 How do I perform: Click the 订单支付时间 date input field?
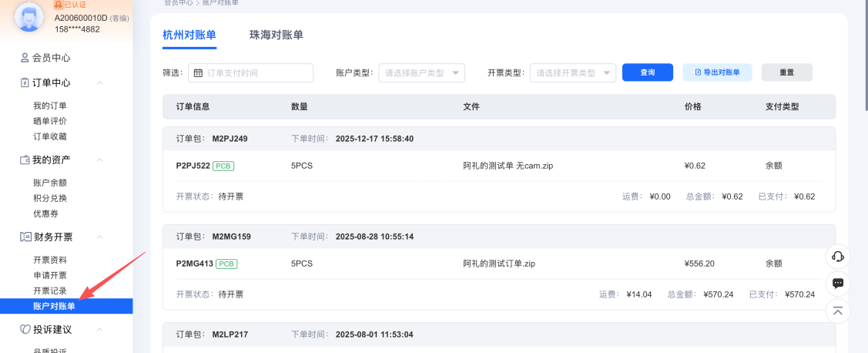click(258, 73)
